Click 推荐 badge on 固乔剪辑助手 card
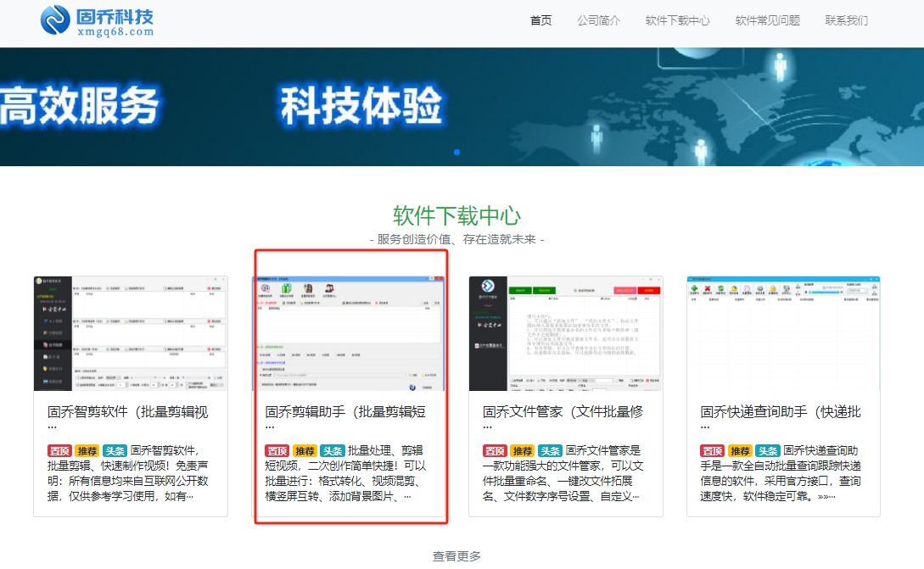 pos(305,451)
